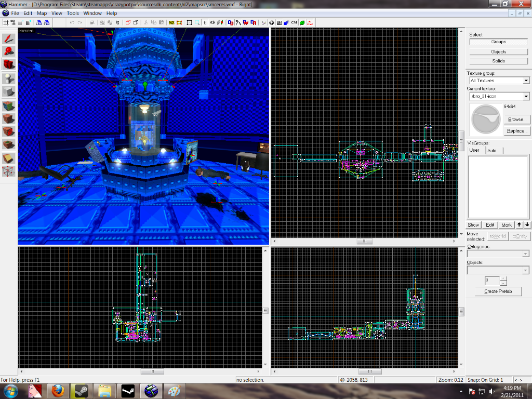Open the Map menu
The width and height of the screenshot is (532, 399).
(x=42, y=13)
